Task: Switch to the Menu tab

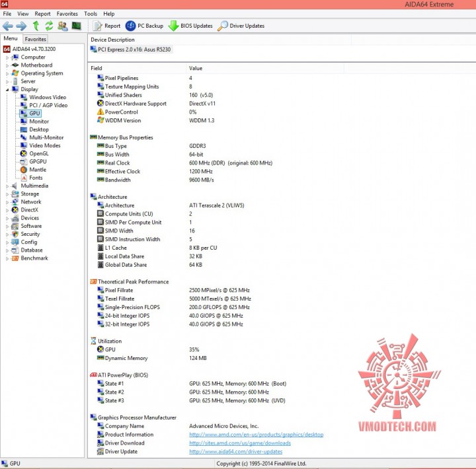Action: (11, 38)
